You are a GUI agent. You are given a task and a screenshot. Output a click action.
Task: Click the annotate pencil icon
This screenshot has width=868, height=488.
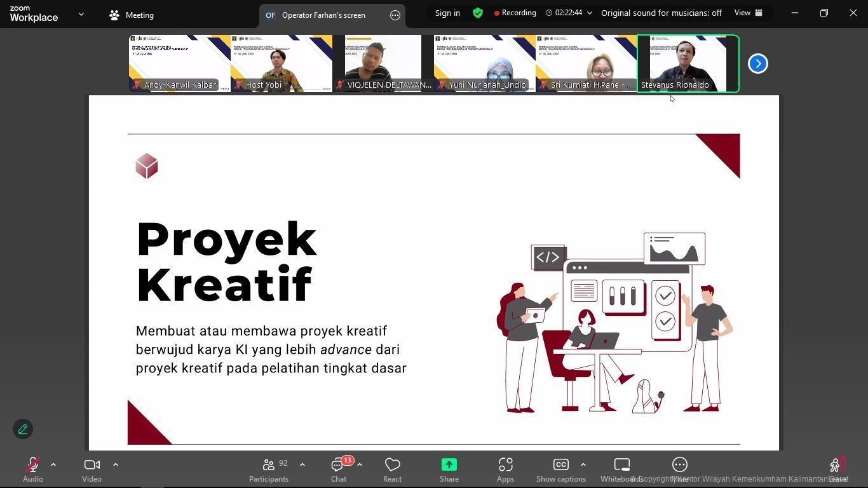pyautogui.click(x=23, y=430)
